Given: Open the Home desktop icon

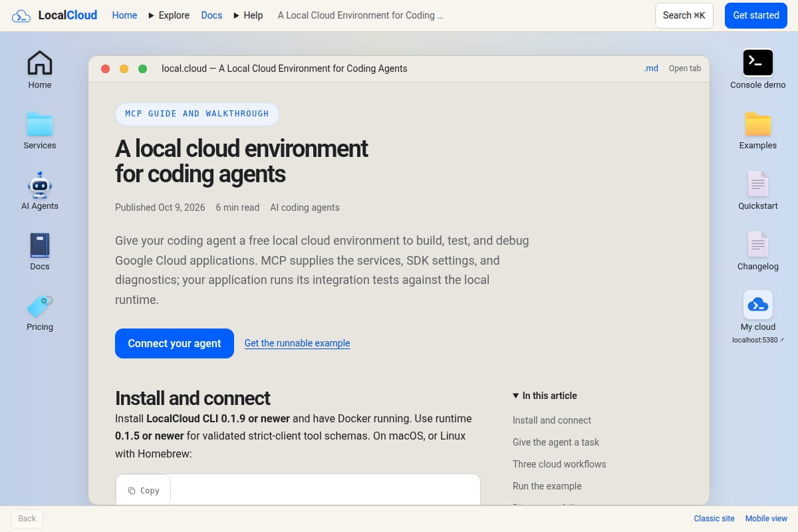Looking at the screenshot, I should click(40, 69).
